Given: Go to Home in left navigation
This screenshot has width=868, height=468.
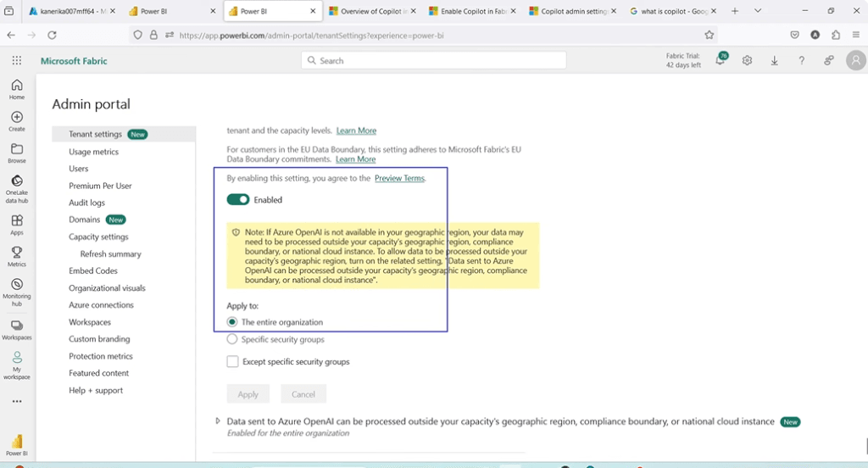Looking at the screenshot, I should coord(17,89).
